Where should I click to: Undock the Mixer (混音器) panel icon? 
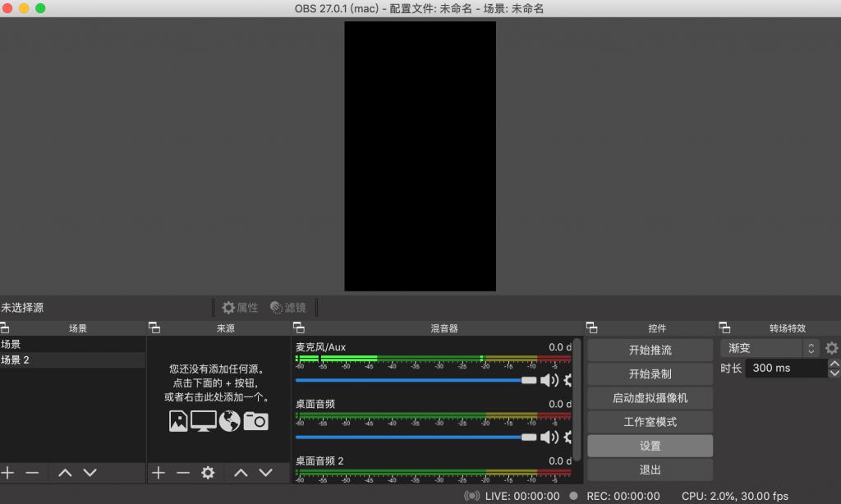pyautogui.click(x=299, y=328)
